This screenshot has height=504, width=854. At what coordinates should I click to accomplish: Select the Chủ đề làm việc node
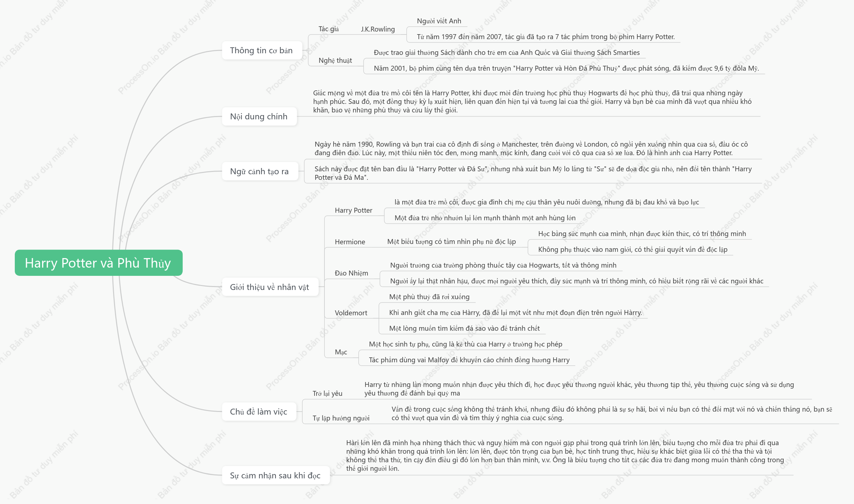[x=259, y=412]
